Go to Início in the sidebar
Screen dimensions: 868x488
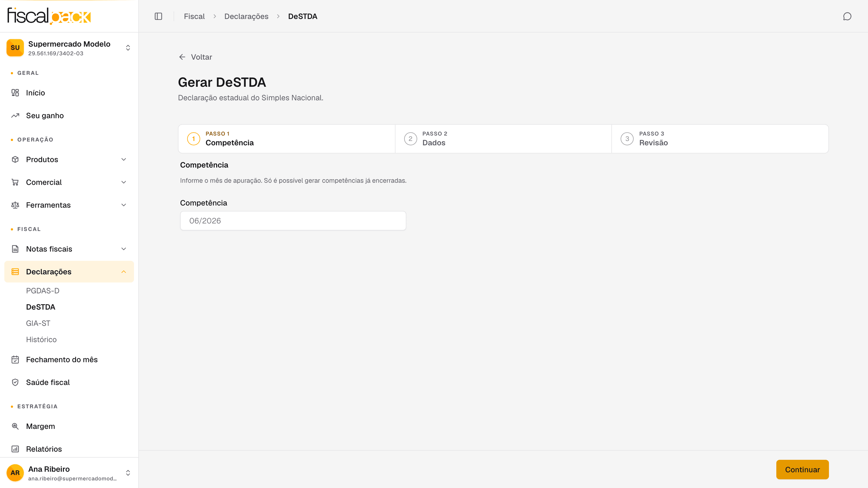tap(69, 93)
